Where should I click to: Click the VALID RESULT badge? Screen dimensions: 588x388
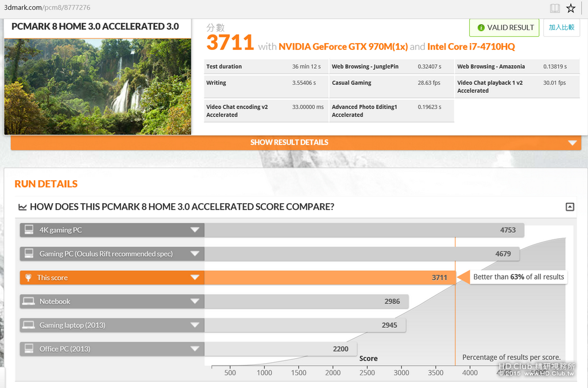pyautogui.click(x=504, y=28)
